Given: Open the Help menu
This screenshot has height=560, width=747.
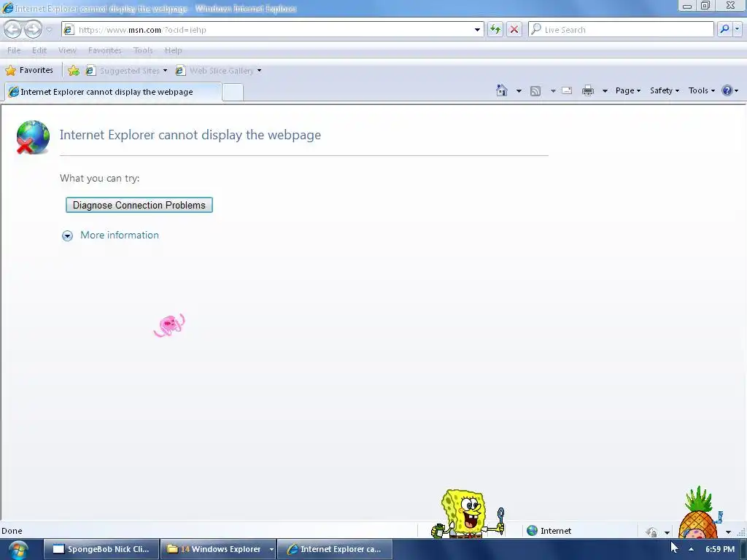Looking at the screenshot, I should pyautogui.click(x=173, y=50).
